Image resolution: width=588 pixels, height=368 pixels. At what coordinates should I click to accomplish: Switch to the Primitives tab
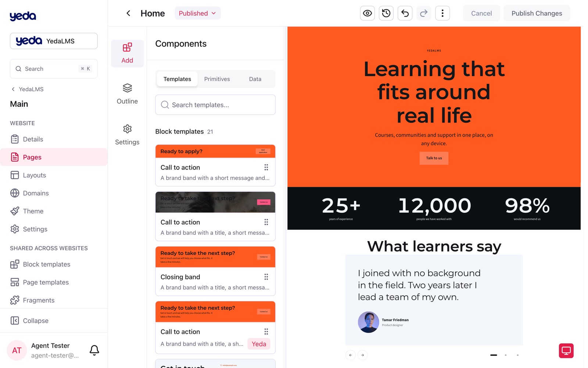[x=217, y=79]
